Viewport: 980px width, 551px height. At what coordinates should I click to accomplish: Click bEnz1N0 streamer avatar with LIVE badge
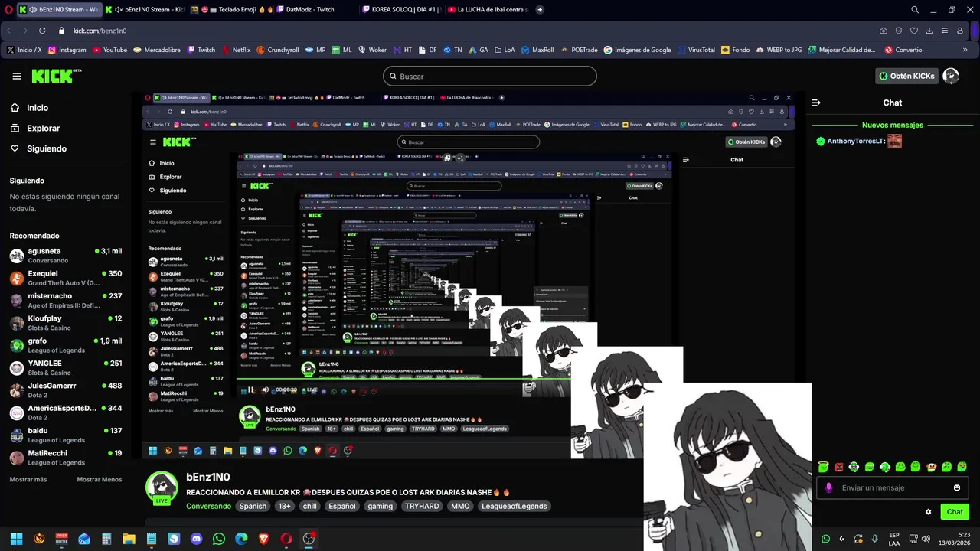pyautogui.click(x=162, y=487)
